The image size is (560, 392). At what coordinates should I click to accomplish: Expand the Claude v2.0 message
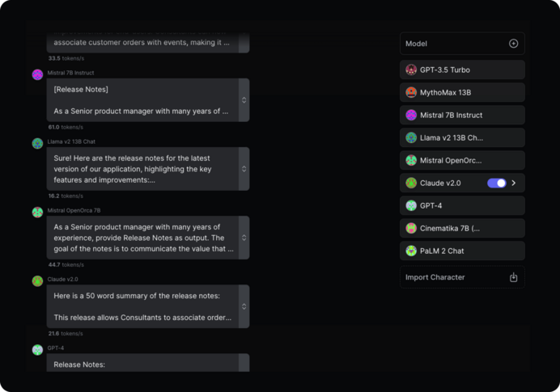[244, 306]
